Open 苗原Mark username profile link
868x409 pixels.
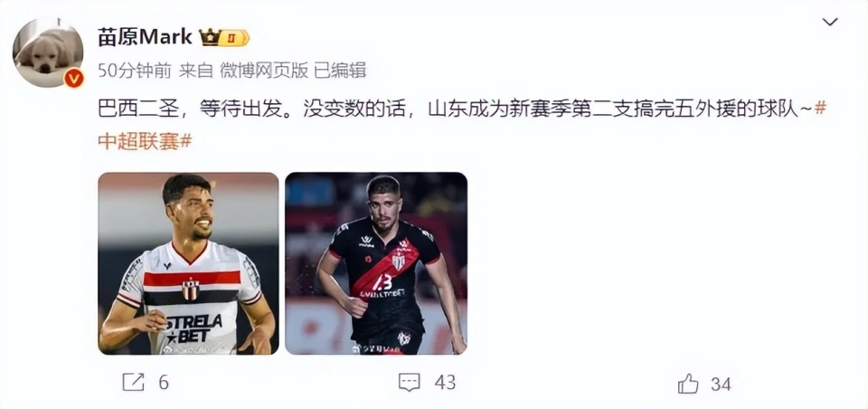click(x=145, y=37)
